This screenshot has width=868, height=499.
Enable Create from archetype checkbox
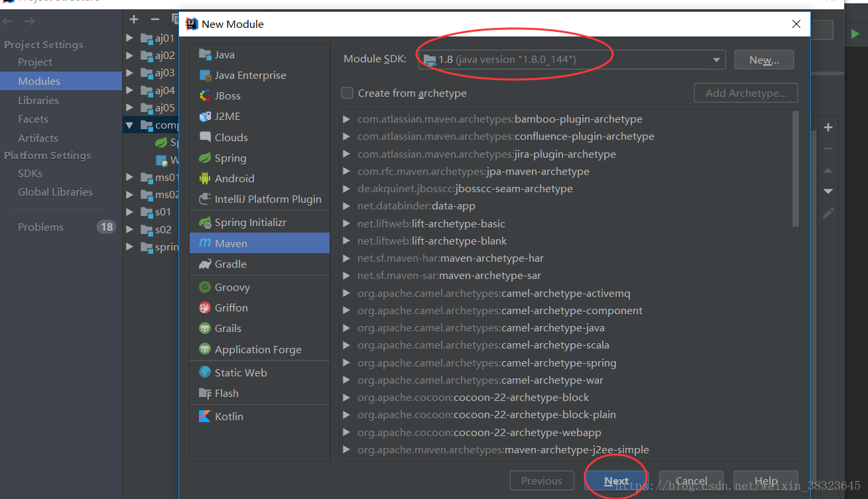point(347,93)
